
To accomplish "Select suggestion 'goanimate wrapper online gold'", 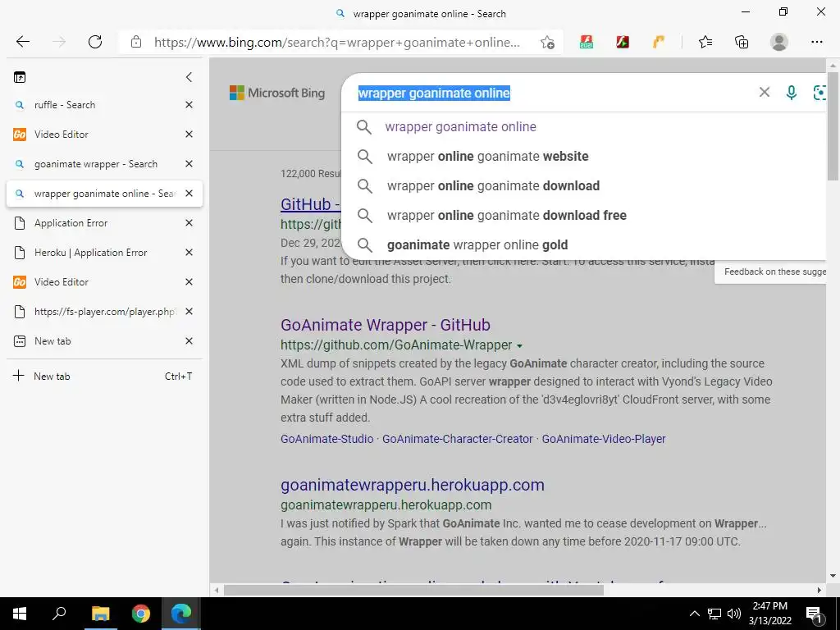I will coord(584,244).
